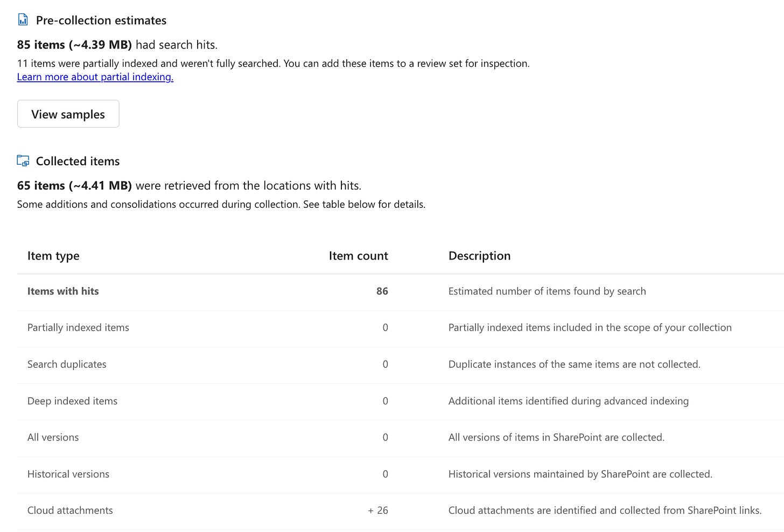Select the Items with hits row
Screen dimensions: 784x532
[x=63, y=291]
